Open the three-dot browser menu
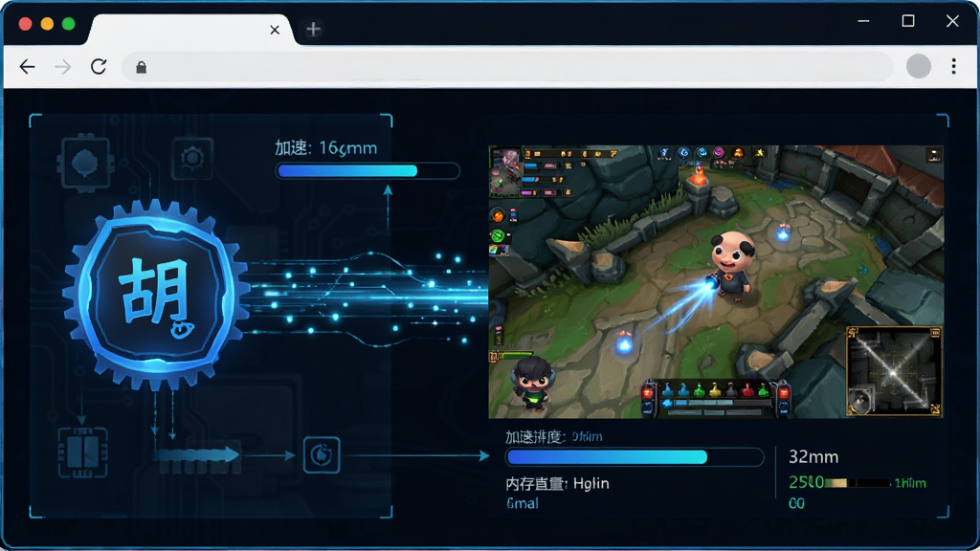Image resolution: width=980 pixels, height=551 pixels. (x=953, y=66)
